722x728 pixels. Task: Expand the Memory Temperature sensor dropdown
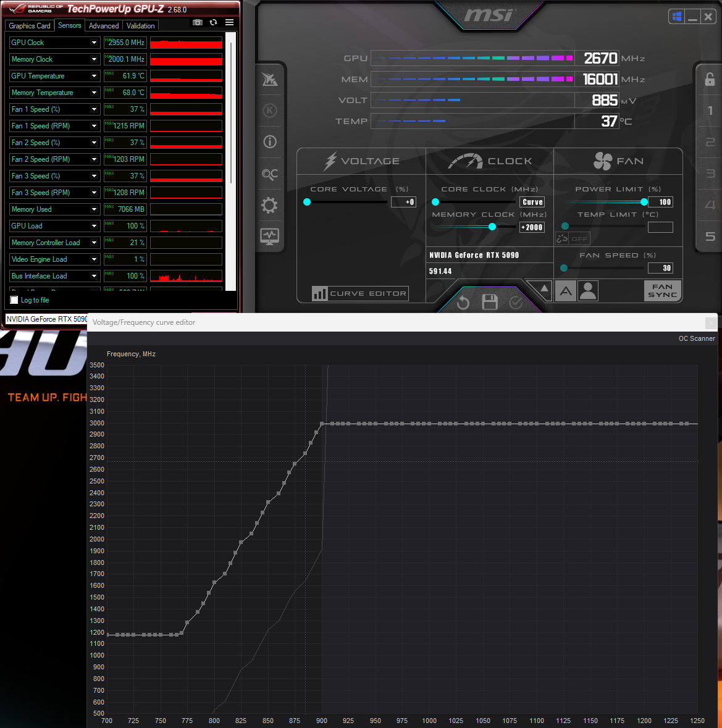pyautogui.click(x=94, y=93)
